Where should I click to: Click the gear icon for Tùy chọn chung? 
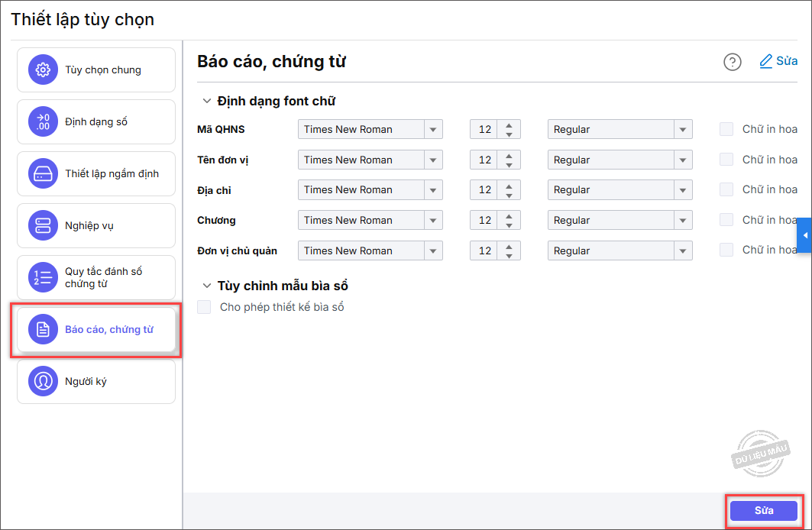coord(43,70)
